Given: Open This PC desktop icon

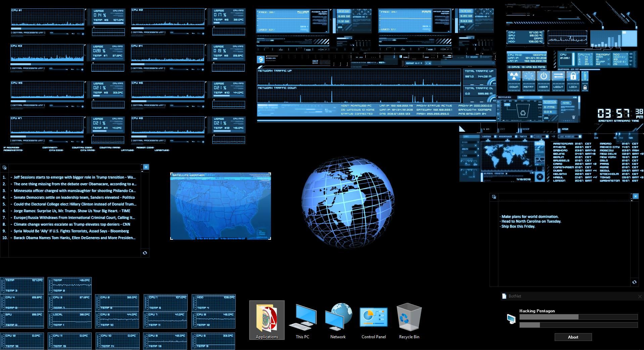Looking at the screenshot, I should tap(303, 320).
